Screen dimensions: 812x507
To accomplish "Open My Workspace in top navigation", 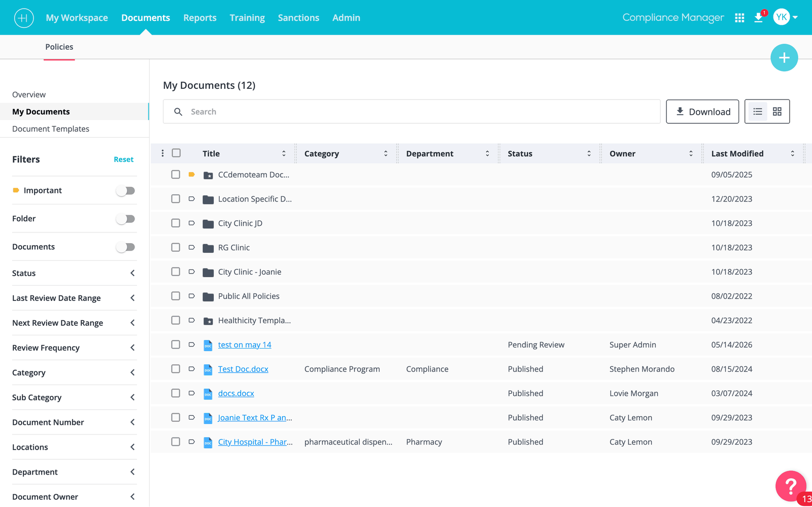I will (x=77, y=18).
